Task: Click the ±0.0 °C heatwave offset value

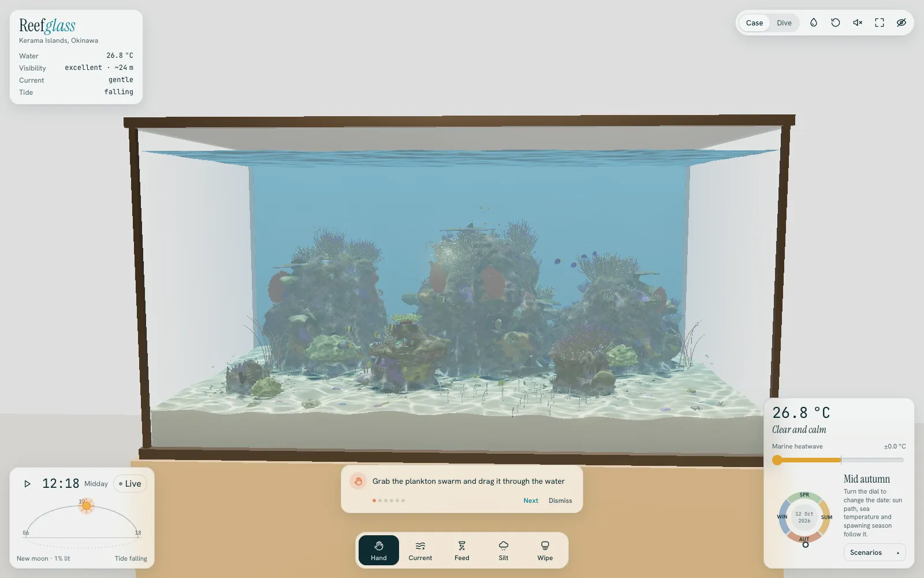Action: click(895, 446)
